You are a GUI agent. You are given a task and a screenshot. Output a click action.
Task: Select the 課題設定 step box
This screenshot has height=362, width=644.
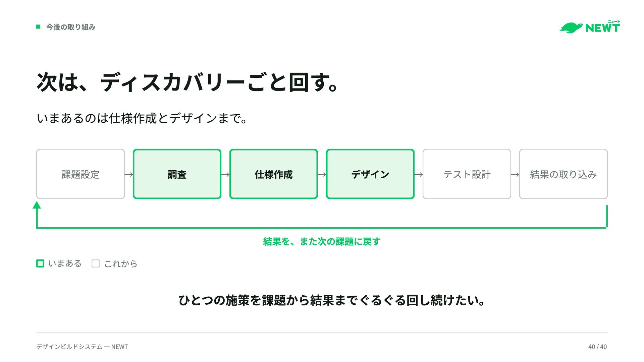[x=80, y=174]
